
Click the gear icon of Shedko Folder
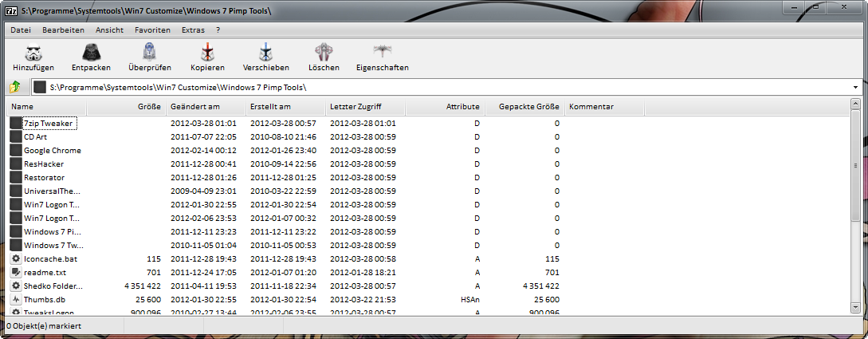(15, 286)
